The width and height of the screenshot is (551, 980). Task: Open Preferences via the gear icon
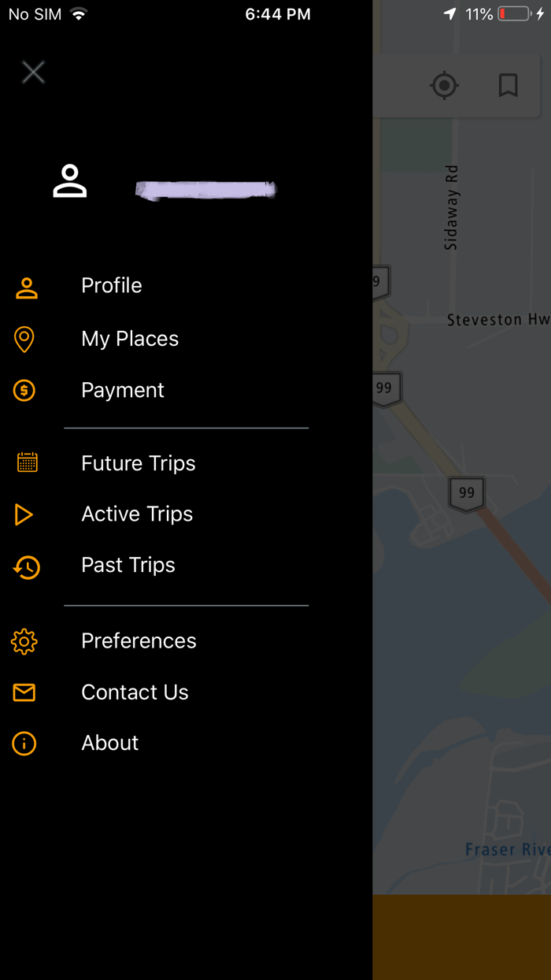[24, 641]
